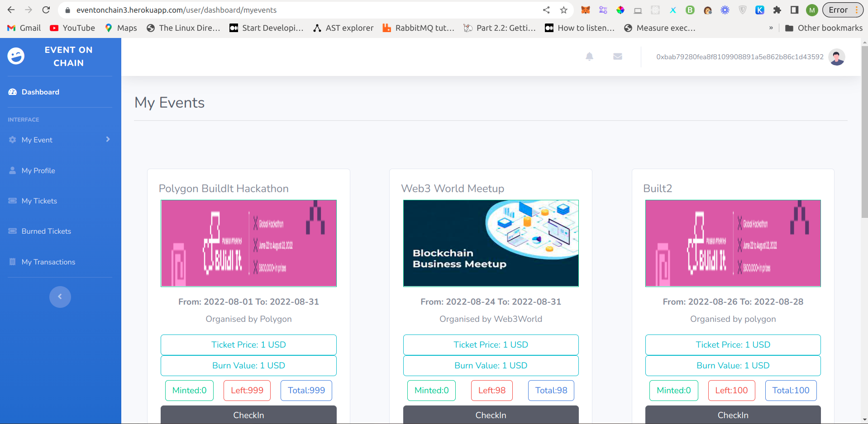Click the user avatar profile picture
The image size is (868, 424).
coord(837,57)
